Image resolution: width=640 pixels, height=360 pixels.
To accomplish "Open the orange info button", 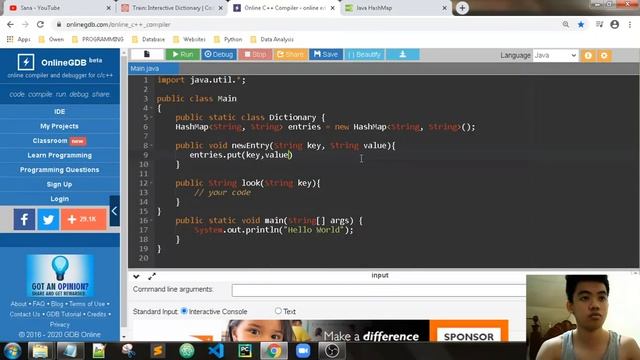I will (588, 56).
